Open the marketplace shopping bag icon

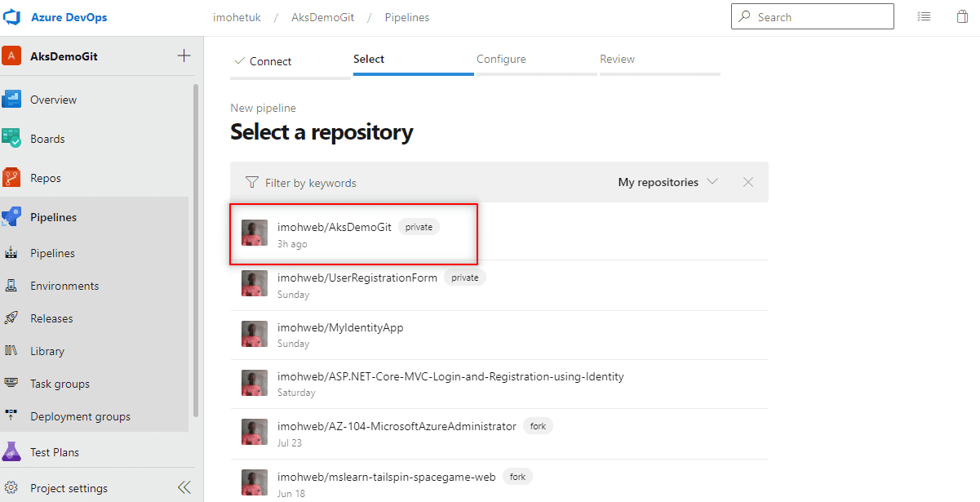(x=962, y=16)
